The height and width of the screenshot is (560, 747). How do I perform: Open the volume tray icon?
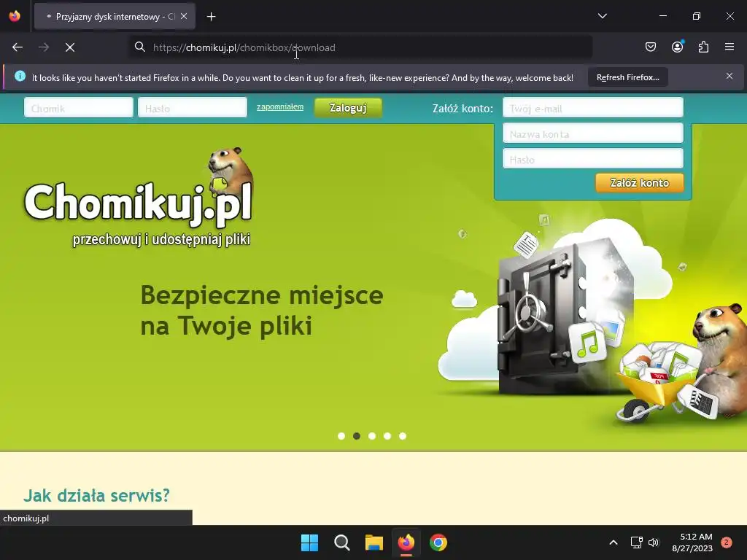[x=654, y=542]
